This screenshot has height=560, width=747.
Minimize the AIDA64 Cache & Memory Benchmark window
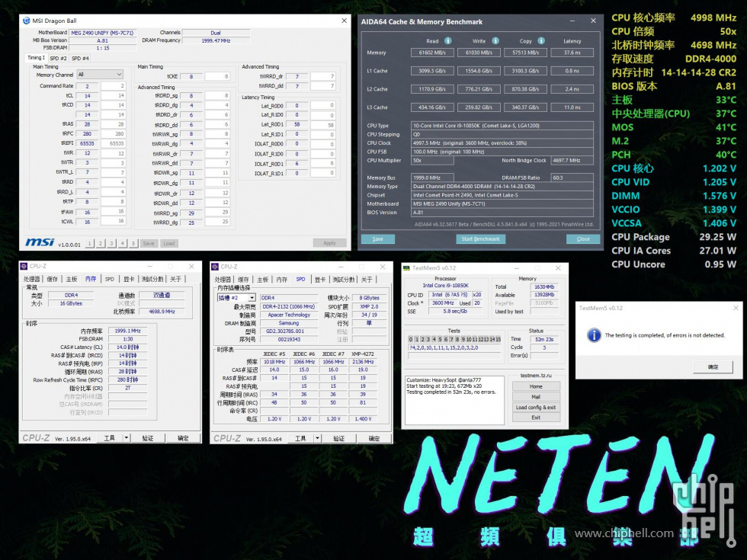click(x=572, y=21)
